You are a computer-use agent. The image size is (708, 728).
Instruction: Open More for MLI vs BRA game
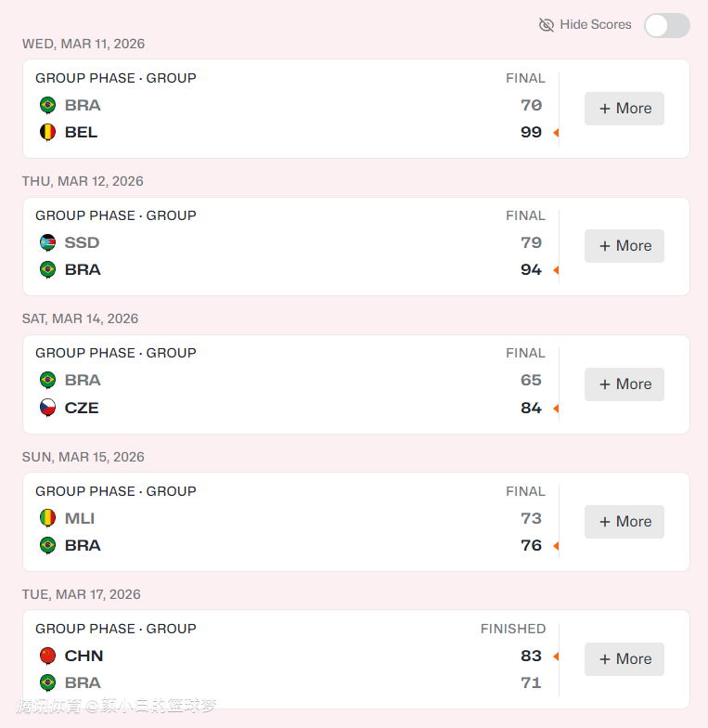pos(624,522)
